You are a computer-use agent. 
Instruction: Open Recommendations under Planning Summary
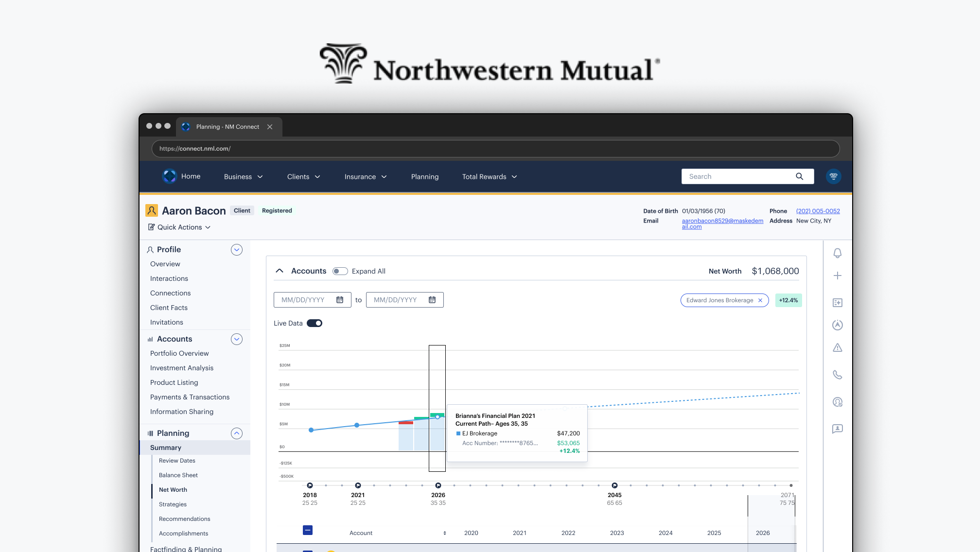click(x=185, y=519)
